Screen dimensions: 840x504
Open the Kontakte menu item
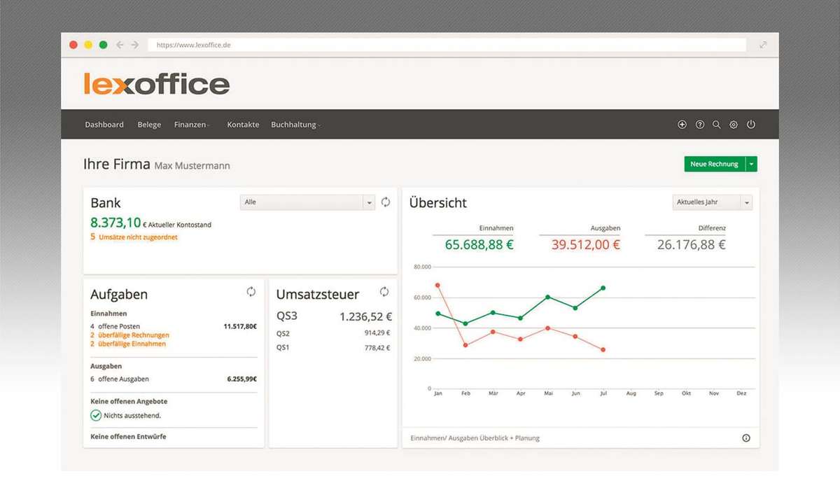click(x=243, y=125)
